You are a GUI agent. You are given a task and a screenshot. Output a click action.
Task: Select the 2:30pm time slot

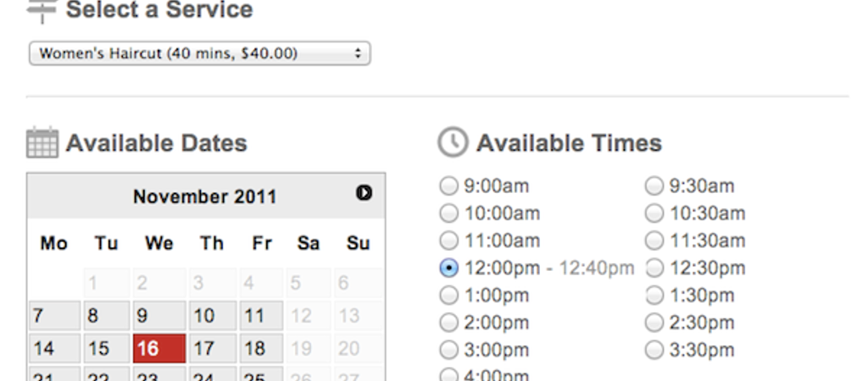[x=654, y=323]
